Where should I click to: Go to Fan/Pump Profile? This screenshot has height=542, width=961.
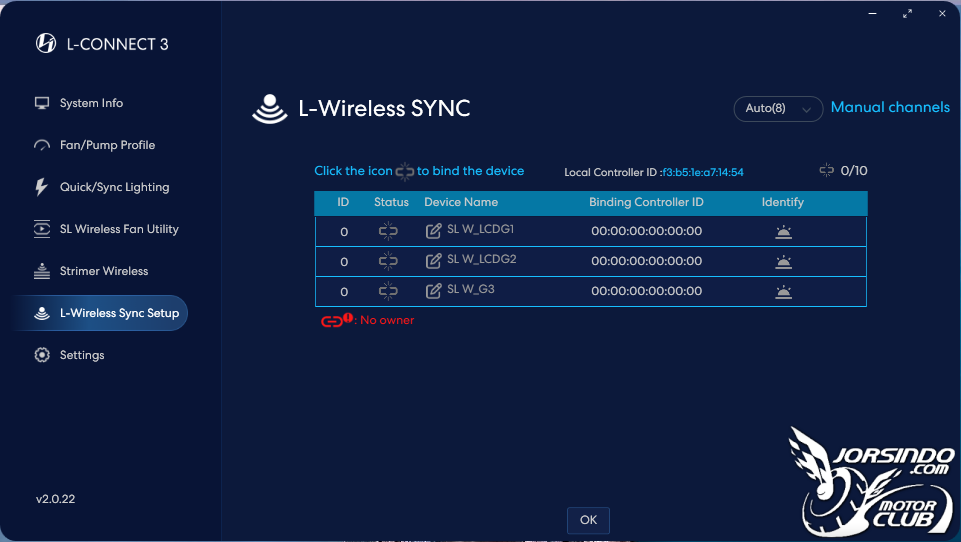pos(107,145)
